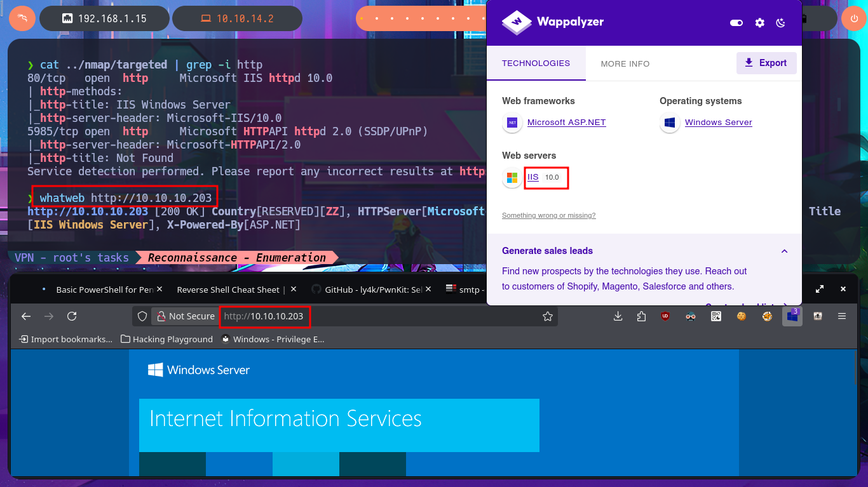This screenshot has height=487, width=868.
Task: Click the Export button
Action: coord(766,63)
